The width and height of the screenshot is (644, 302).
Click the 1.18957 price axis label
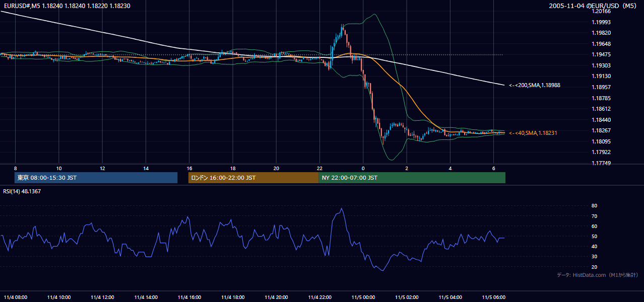[x=600, y=87]
